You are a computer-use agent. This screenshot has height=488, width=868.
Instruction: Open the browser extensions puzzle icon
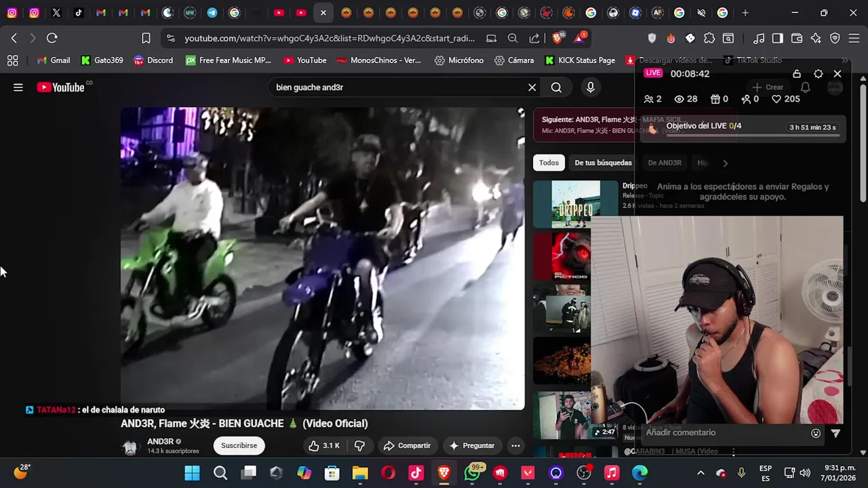(709, 38)
